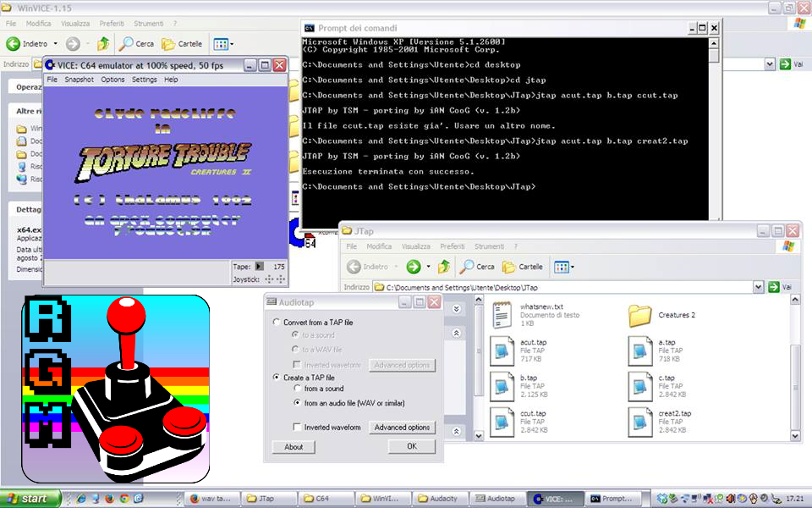This screenshot has width=812, height=508.
Task: Open the Strumenti menu in JTap window
Action: click(489, 246)
